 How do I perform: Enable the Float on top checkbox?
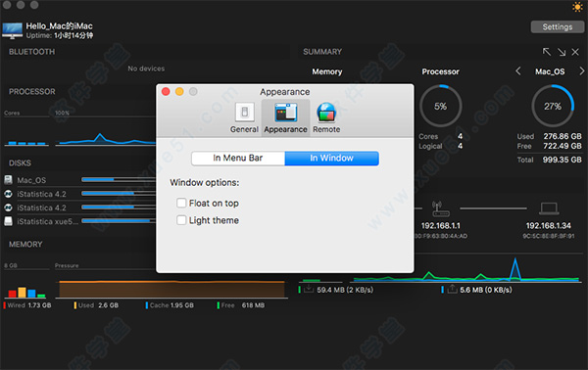pos(181,203)
